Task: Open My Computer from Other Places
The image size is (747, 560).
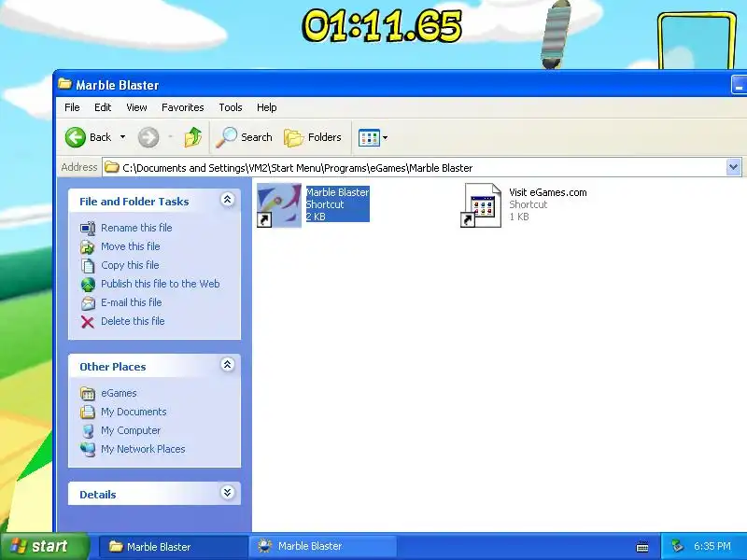Action: pyautogui.click(x=131, y=430)
